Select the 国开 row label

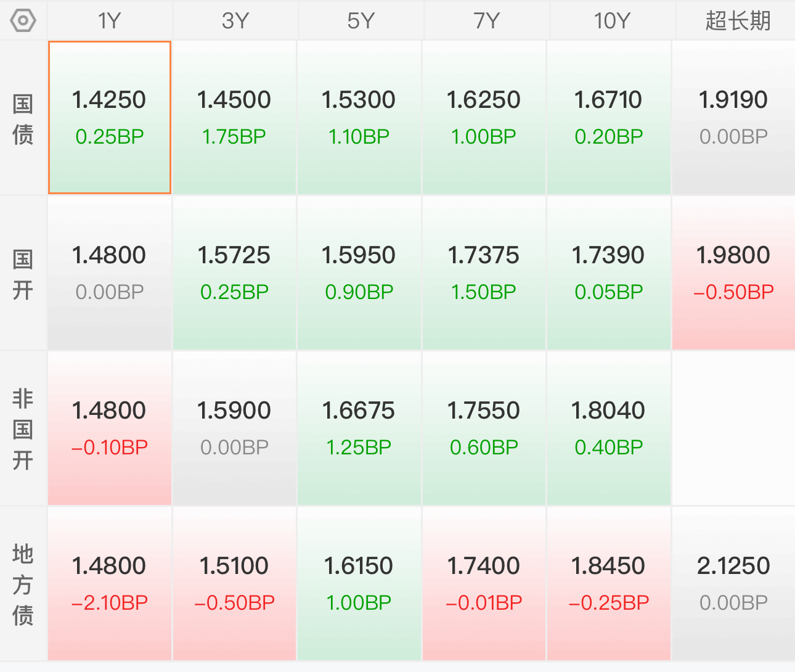pos(23,274)
